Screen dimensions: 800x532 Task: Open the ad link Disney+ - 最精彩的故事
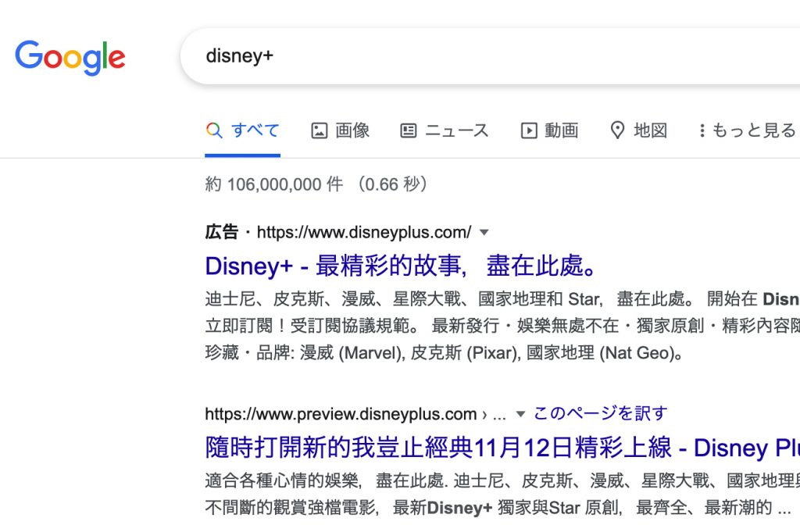pyautogui.click(x=400, y=266)
